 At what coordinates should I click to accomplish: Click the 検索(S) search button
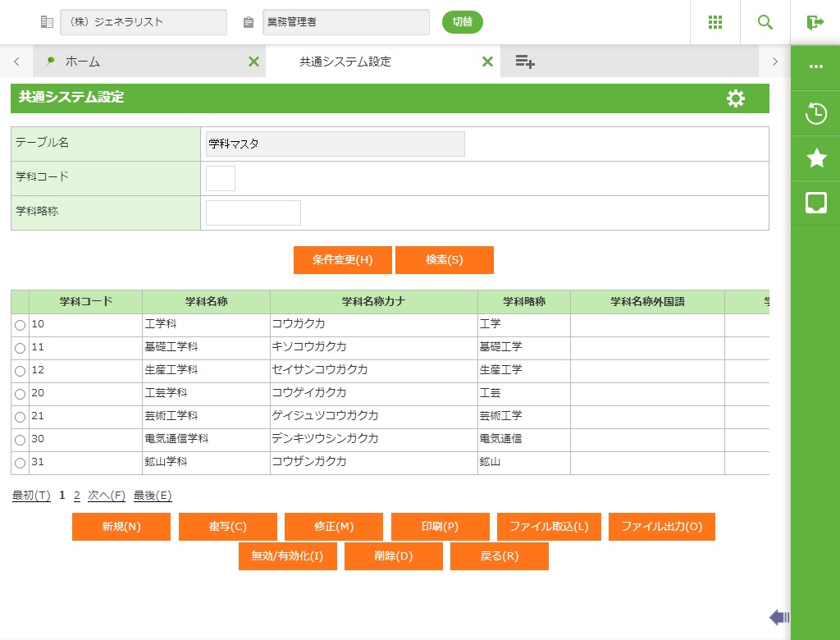(444, 260)
